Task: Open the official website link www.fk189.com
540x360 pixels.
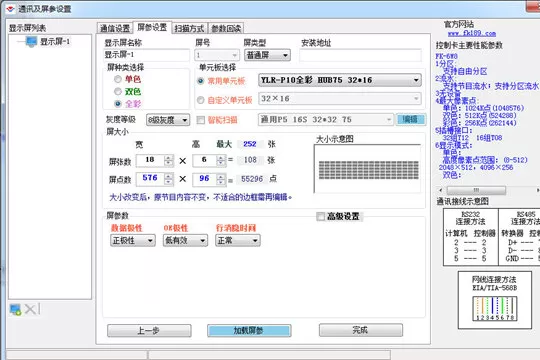Action: point(472,33)
